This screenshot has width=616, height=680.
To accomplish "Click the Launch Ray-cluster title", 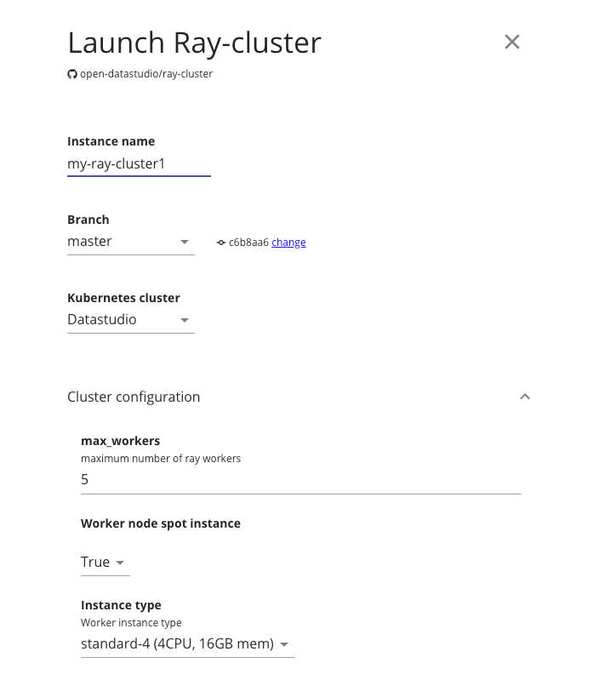I will click(x=194, y=43).
